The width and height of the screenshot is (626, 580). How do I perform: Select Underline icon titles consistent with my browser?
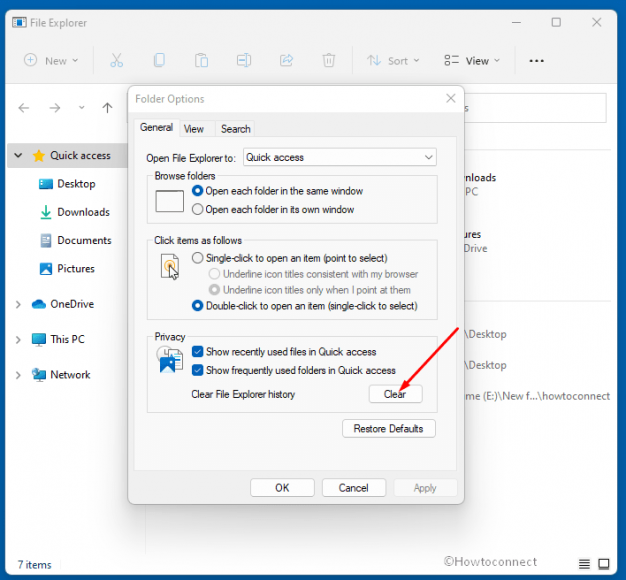point(313,274)
